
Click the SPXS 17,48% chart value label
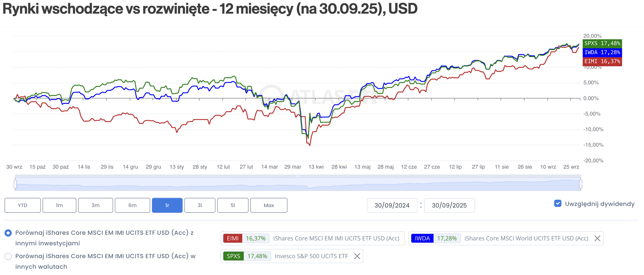[x=602, y=43]
